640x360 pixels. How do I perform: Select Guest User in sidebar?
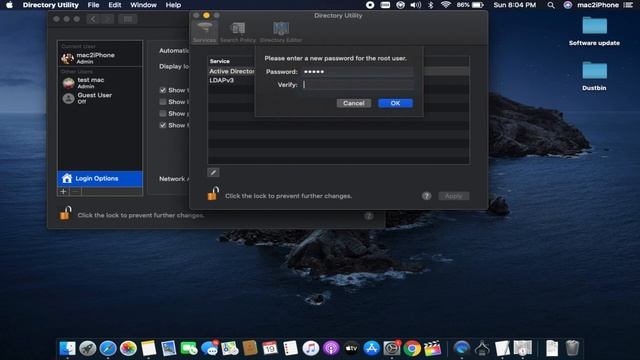coord(100,98)
